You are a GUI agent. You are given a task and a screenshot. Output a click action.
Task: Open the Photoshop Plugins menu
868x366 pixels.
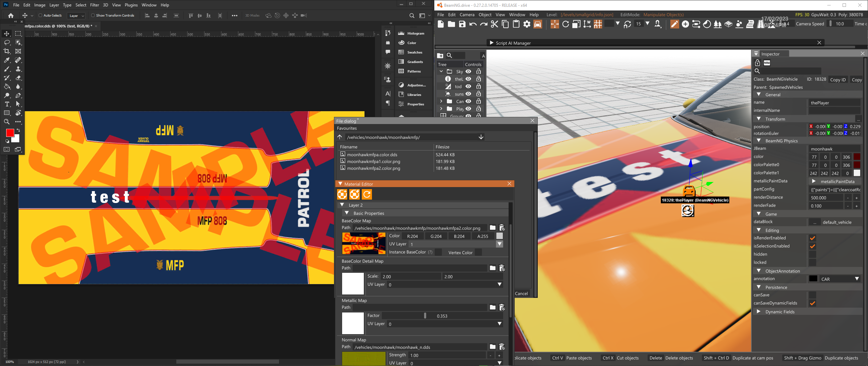[x=131, y=5]
